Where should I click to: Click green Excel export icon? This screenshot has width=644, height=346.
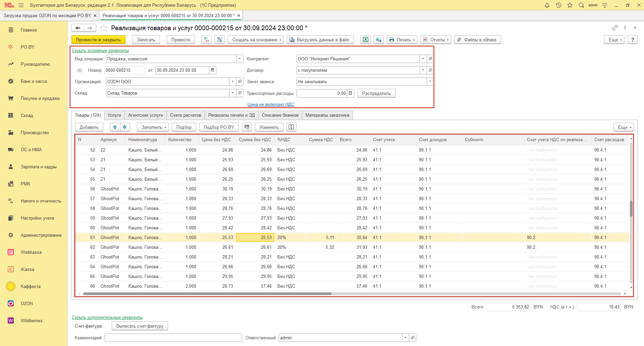[x=366, y=40]
